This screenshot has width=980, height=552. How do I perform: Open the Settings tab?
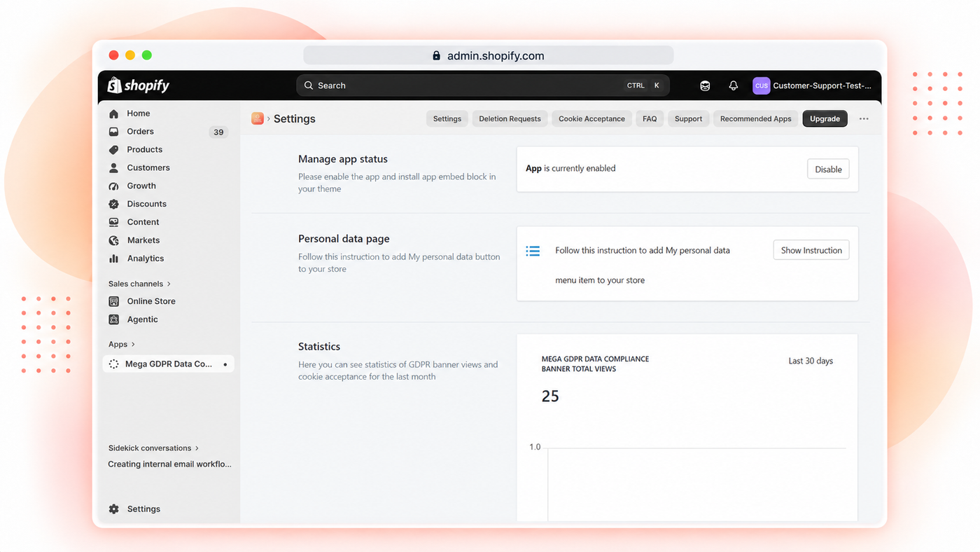coord(447,119)
